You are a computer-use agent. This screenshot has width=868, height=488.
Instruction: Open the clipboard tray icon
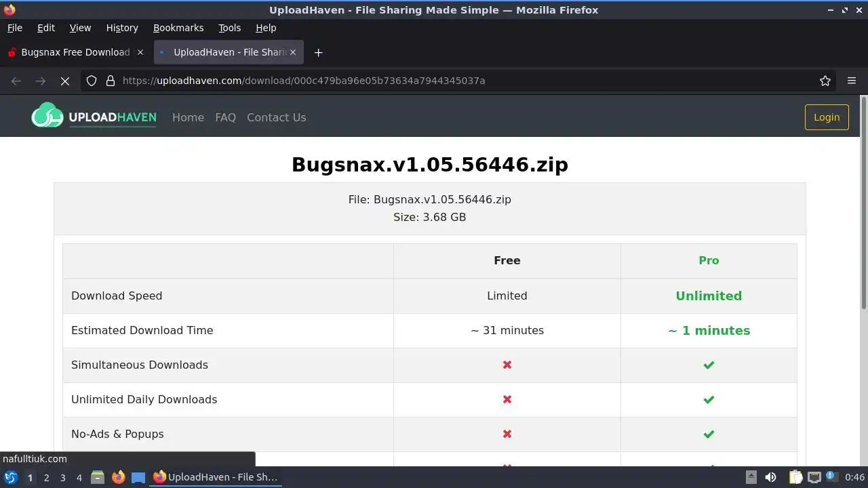point(795,477)
